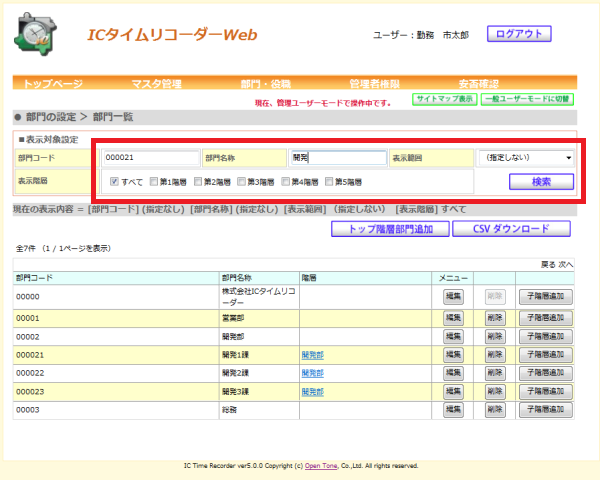
Task: Switch to general user mode button
Action: [527, 99]
